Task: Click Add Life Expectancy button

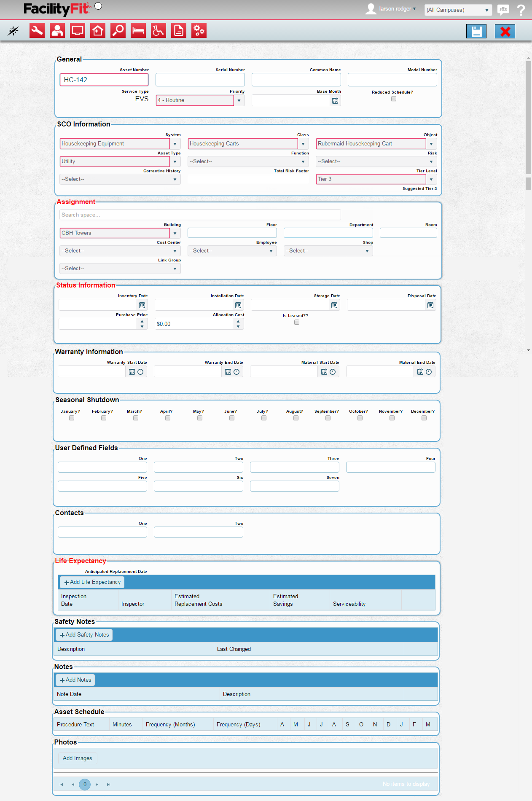Action: [x=92, y=582]
